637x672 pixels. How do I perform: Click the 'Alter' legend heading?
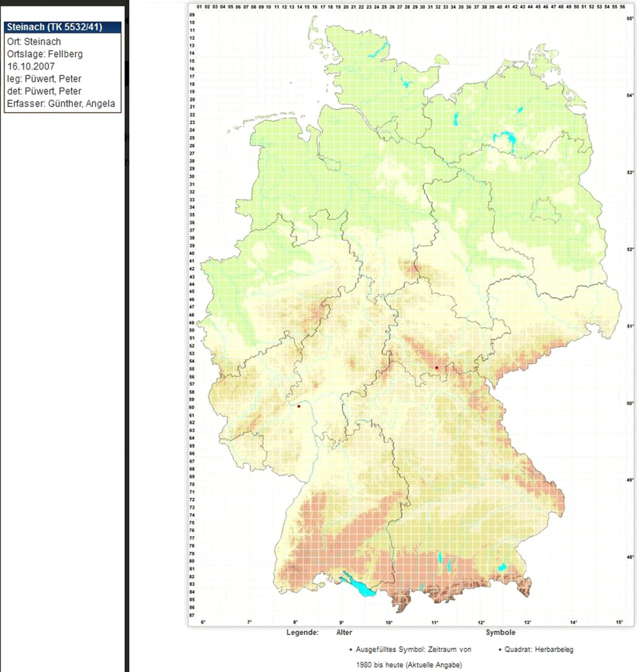click(x=344, y=632)
